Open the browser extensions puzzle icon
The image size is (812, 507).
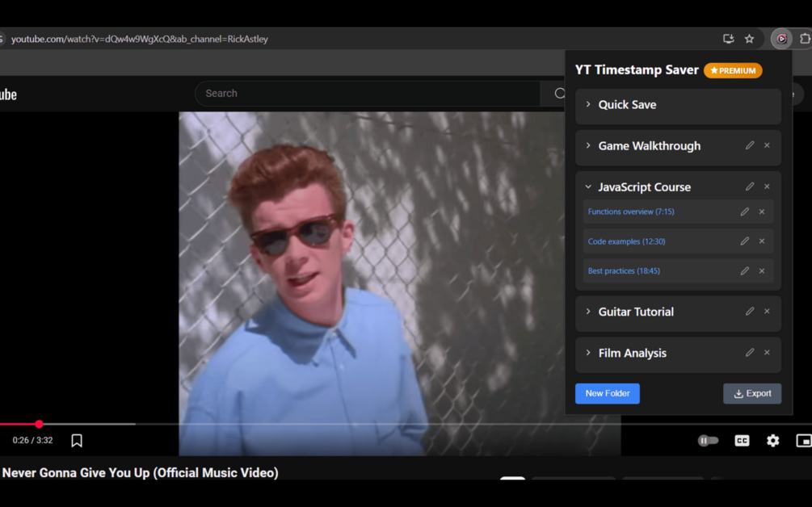point(805,38)
